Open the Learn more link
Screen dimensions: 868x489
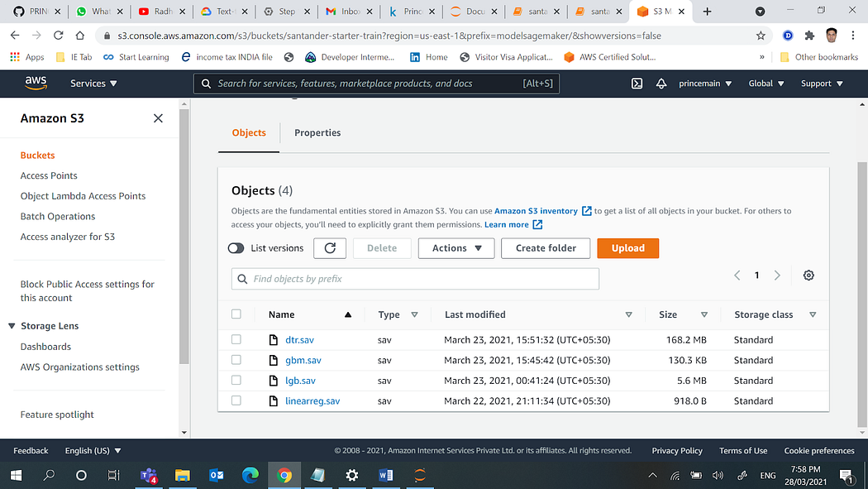pos(513,224)
